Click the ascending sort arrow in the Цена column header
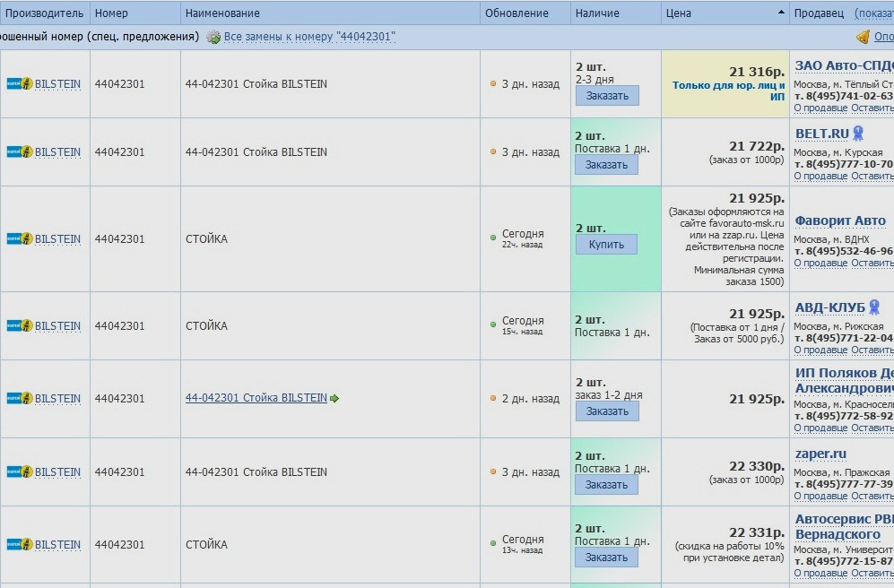894x588 pixels. [x=781, y=13]
